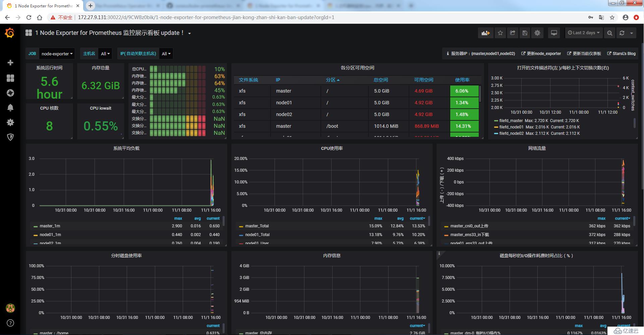Click the Save dashboard disk icon
644x335 pixels.
coord(525,33)
